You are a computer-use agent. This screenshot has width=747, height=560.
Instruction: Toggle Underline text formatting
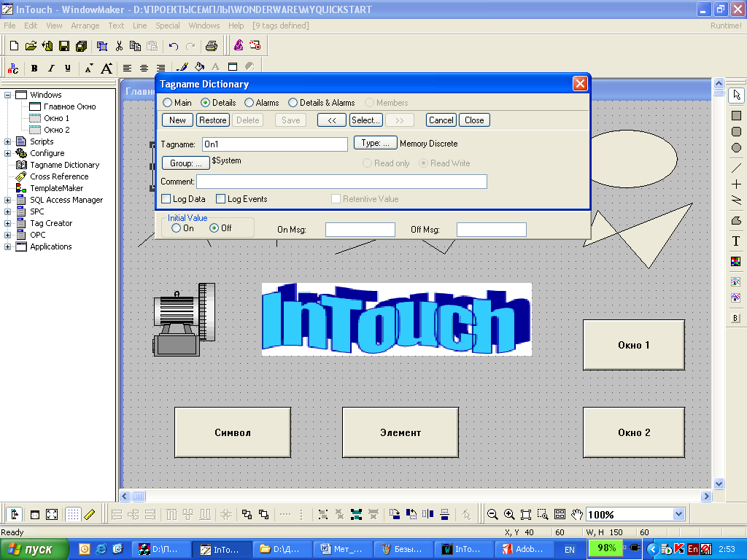(x=68, y=68)
